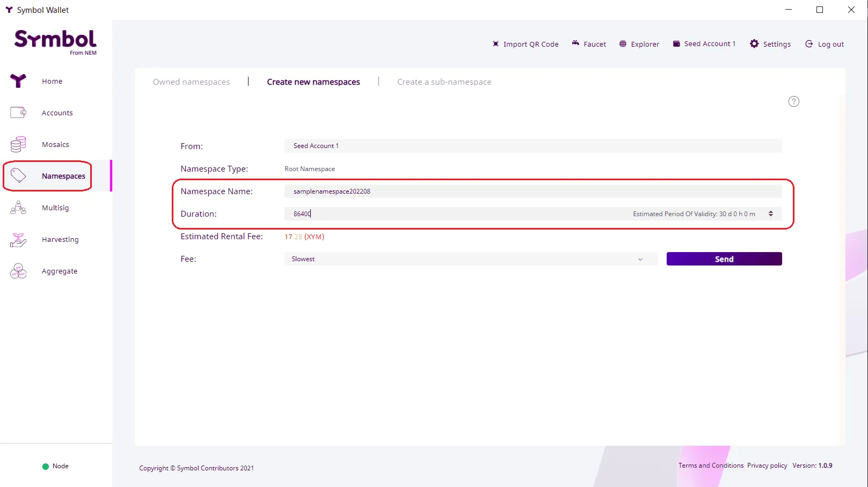Open the Multisig sidebar icon
The width and height of the screenshot is (868, 487).
tap(18, 208)
